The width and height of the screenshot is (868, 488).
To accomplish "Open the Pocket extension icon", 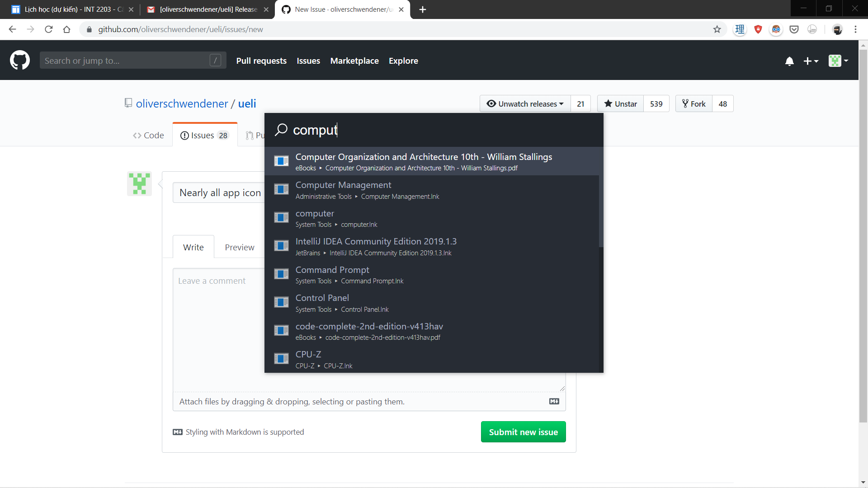I will click(794, 29).
